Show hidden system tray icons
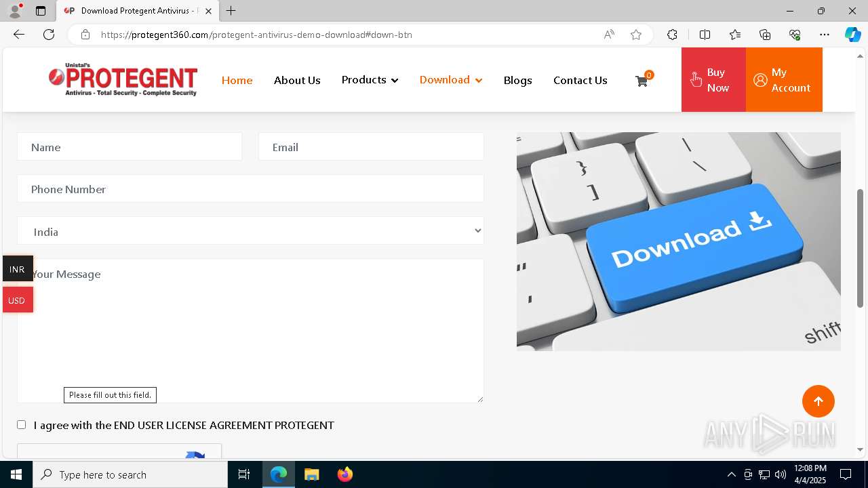The width and height of the screenshot is (868, 488). coord(731,474)
